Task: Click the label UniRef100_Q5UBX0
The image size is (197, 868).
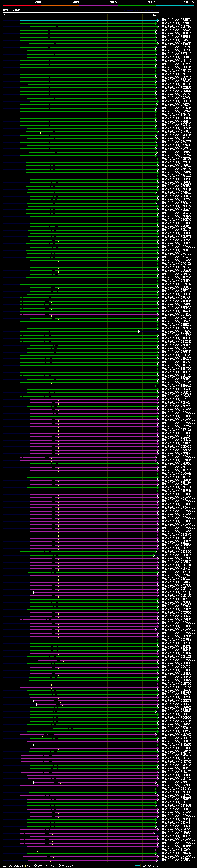Action: pos(177,440)
